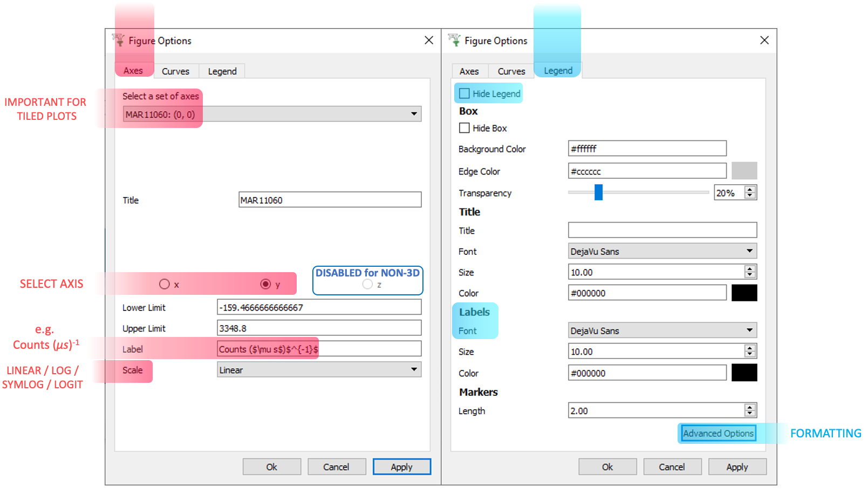Choose the y axis radio button
868x493 pixels.
pos(265,284)
